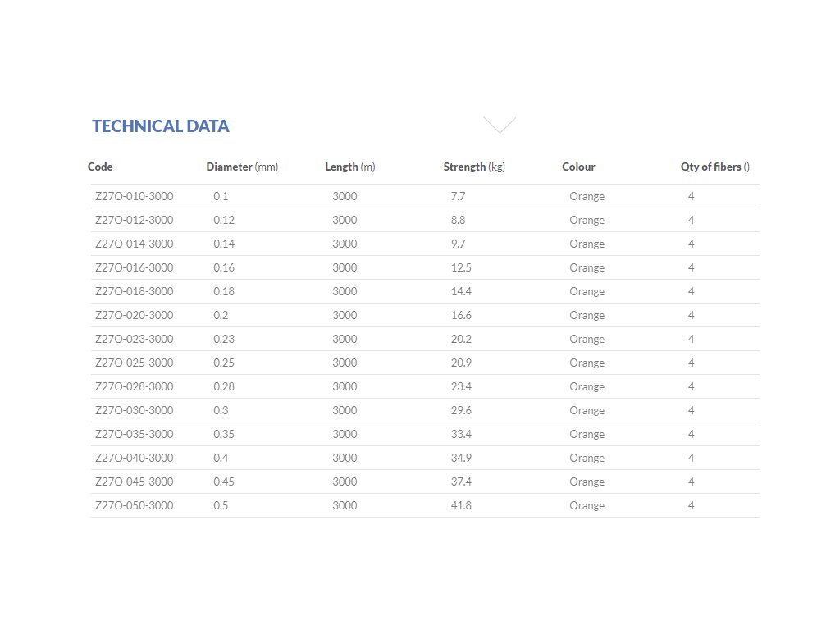Click the Diameter (mm) column header

pos(242,167)
